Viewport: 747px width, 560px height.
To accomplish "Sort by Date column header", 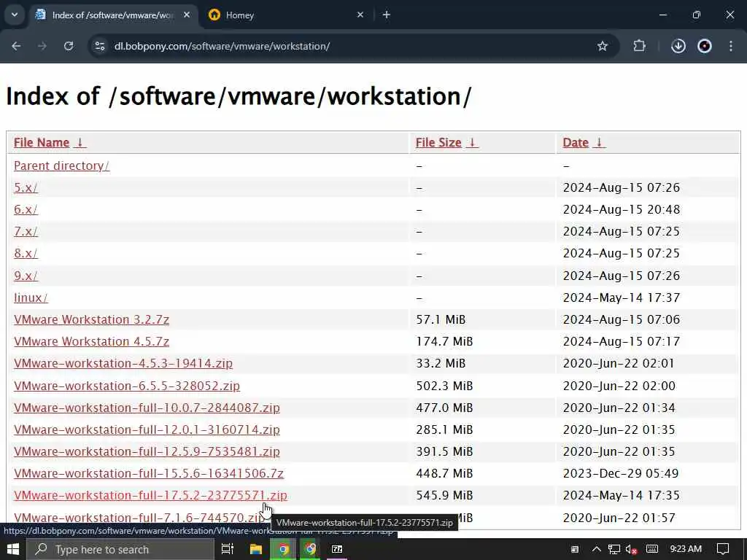I will (x=576, y=142).
